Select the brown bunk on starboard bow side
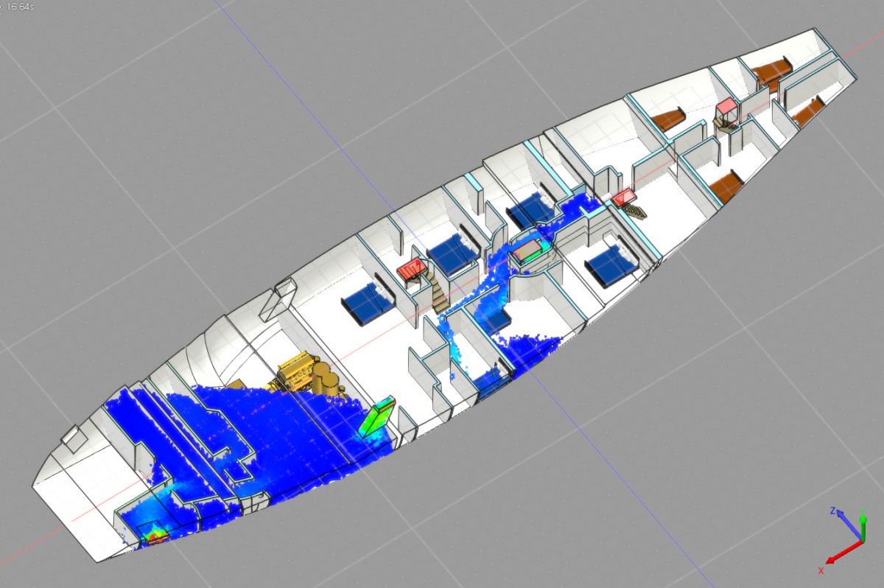Viewport: 884px width, 588px height. point(808,111)
